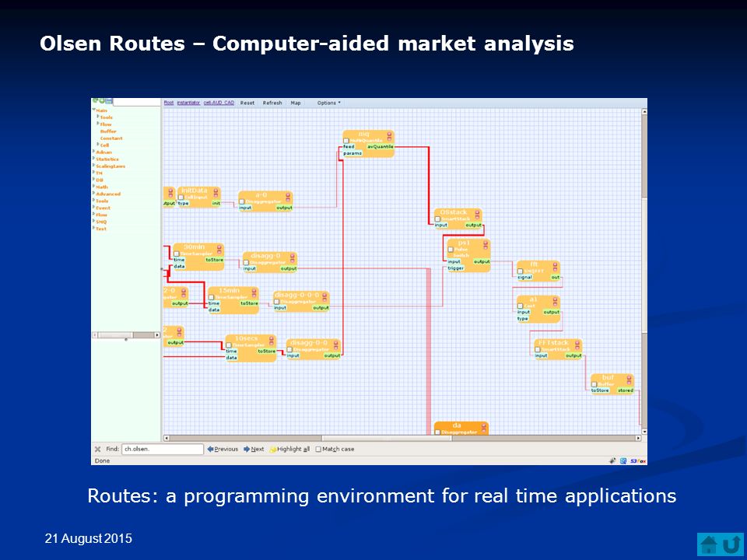Go to the slideshow home icon

710,544
